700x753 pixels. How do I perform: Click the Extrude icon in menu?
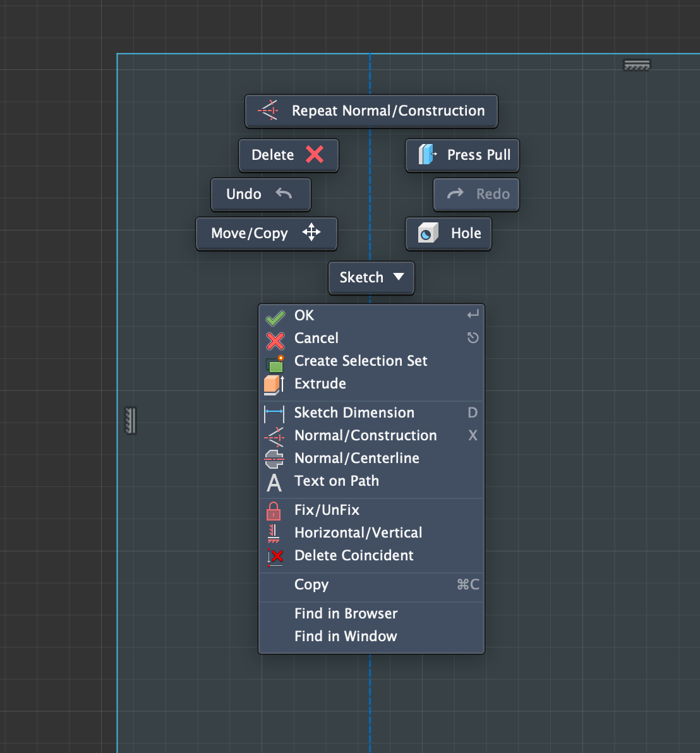(x=274, y=384)
